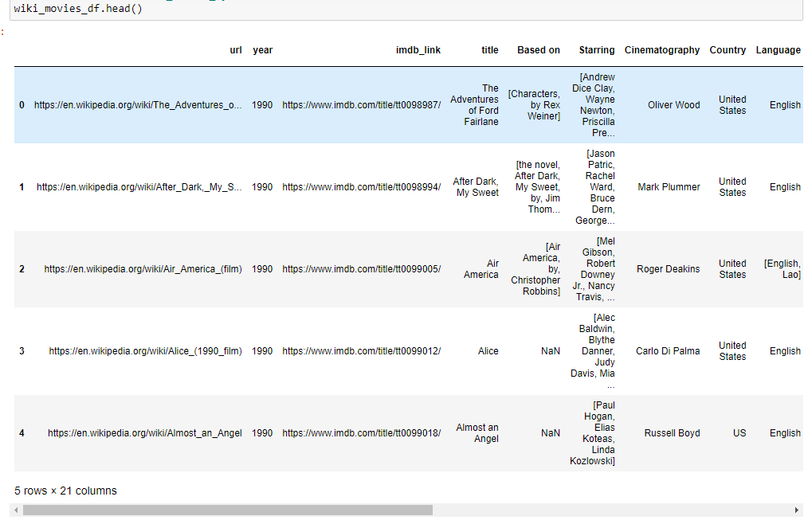Click the title 'Almost an Angel' cell
This screenshot has width=812, height=524.
pos(477,433)
